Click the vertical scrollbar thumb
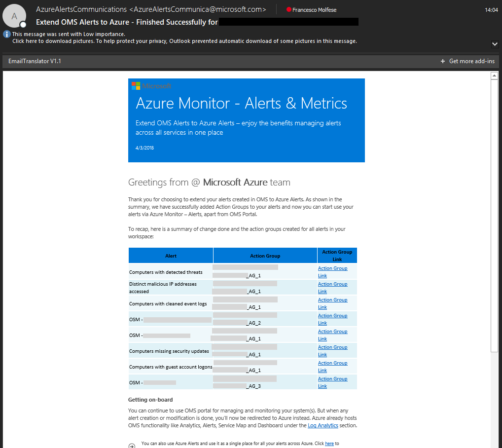This screenshot has width=502, height=448. [x=494, y=216]
